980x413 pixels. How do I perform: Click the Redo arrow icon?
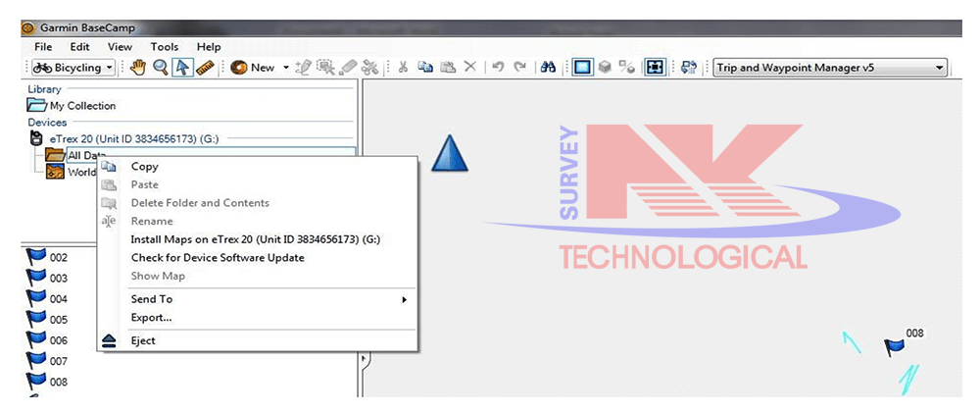tap(520, 68)
